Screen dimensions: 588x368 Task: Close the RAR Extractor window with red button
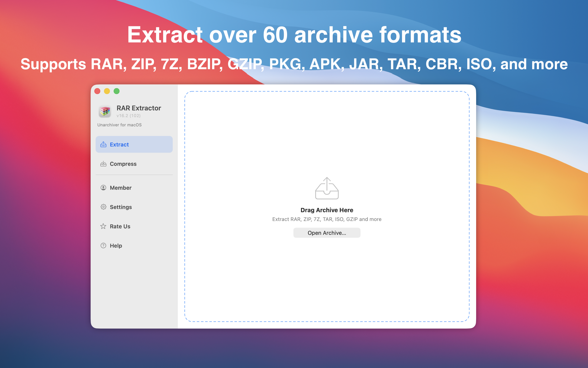[x=97, y=91]
